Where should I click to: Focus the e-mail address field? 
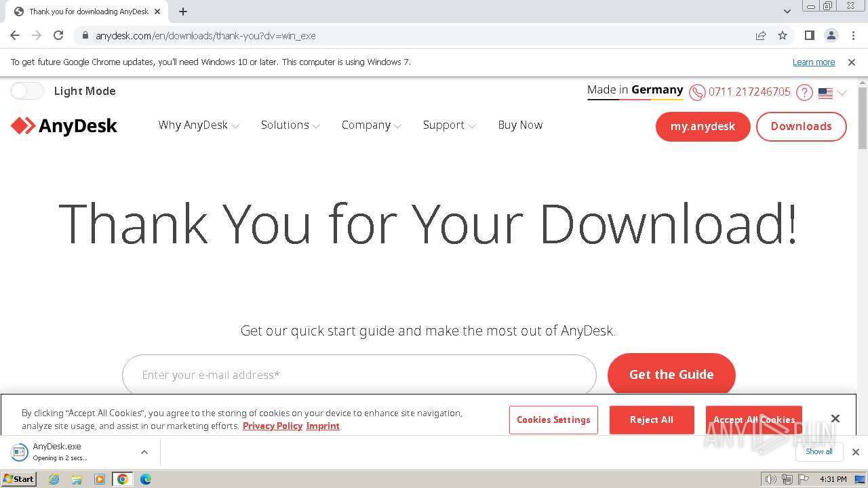[x=359, y=375]
